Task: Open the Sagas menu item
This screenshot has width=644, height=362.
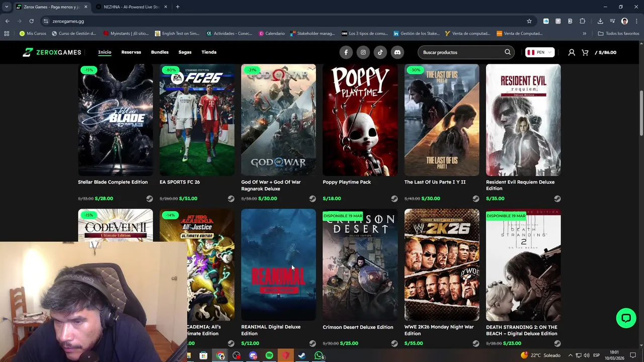Action: coord(185,52)
